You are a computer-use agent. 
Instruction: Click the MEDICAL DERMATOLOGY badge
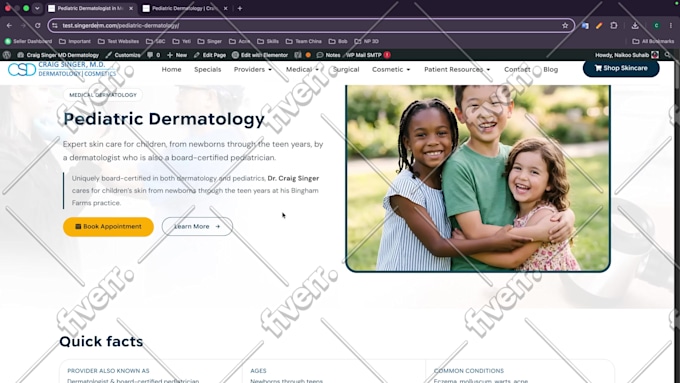pos(103,95)
